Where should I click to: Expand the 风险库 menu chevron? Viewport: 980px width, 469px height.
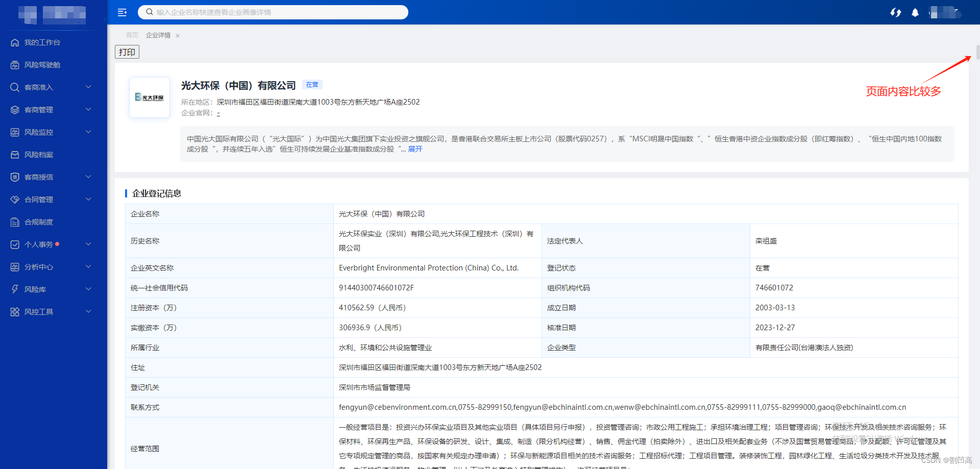[88, 289]
